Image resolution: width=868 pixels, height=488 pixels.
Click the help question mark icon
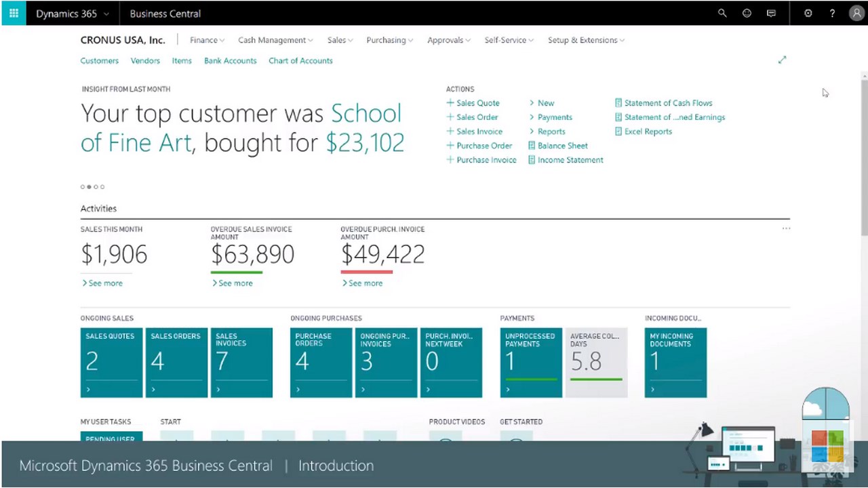point(832,13)
